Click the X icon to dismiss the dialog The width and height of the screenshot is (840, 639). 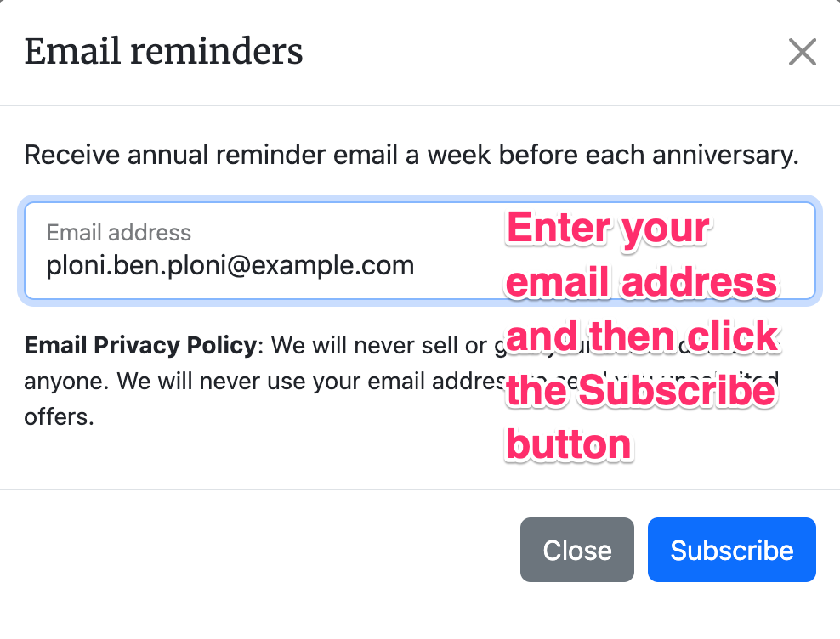tap(802, 53)
